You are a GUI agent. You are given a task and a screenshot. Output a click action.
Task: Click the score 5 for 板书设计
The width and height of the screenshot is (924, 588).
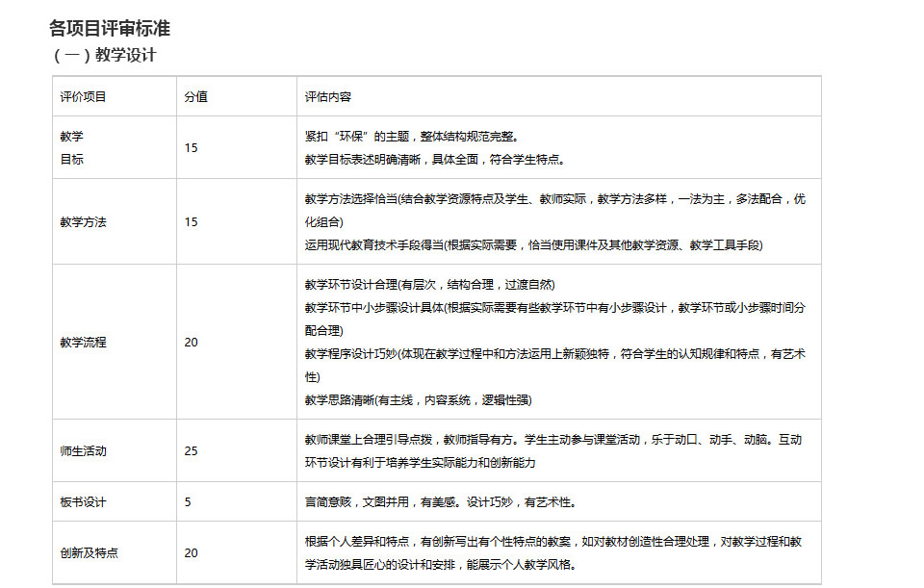188,501
